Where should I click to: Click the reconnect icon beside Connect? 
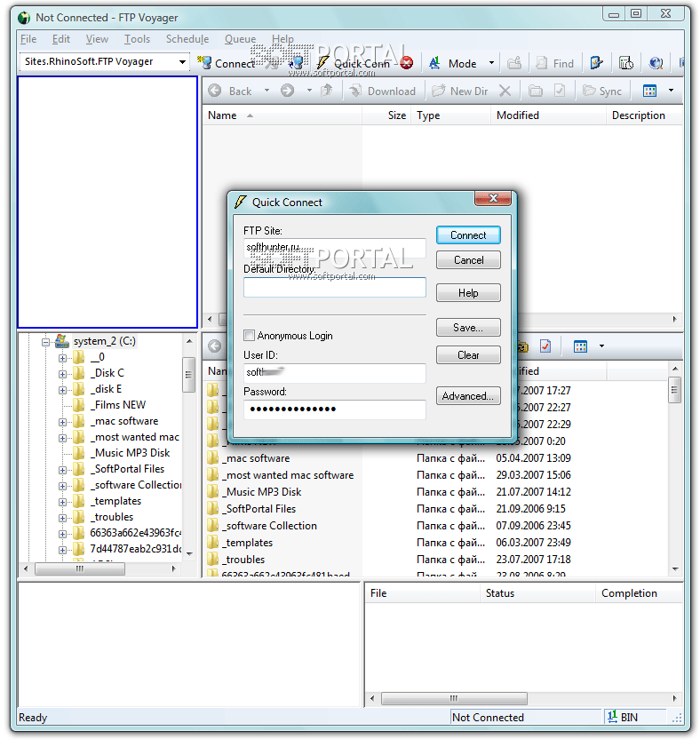(296, 63)
